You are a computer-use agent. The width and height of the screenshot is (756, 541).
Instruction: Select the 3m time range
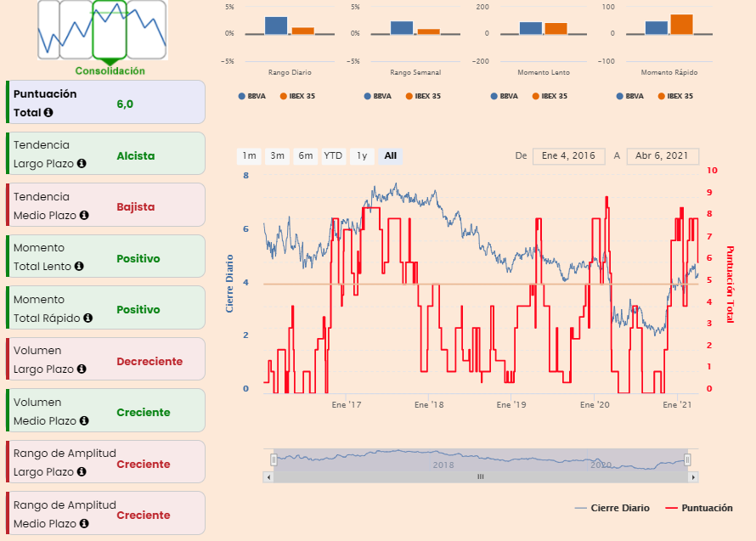pos(277,155)
